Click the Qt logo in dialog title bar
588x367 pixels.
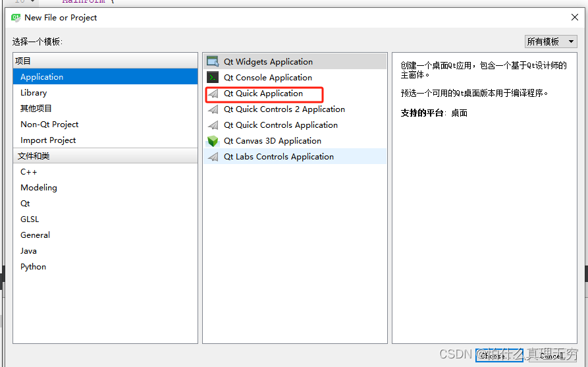(x=16, y=18)
